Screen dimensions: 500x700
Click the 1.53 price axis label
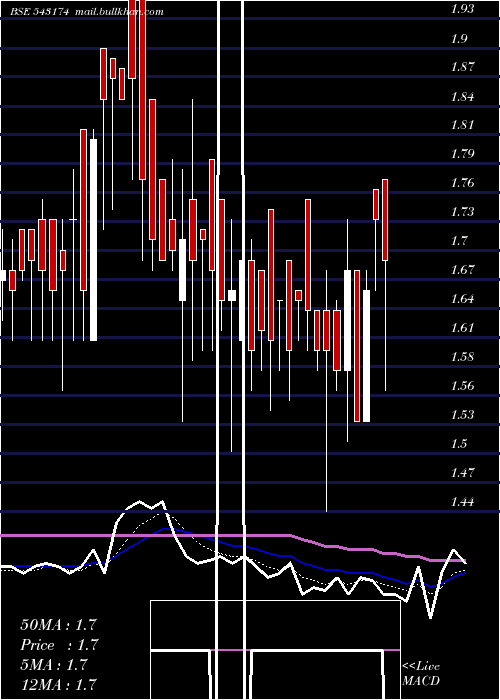[x=463, y=415]
